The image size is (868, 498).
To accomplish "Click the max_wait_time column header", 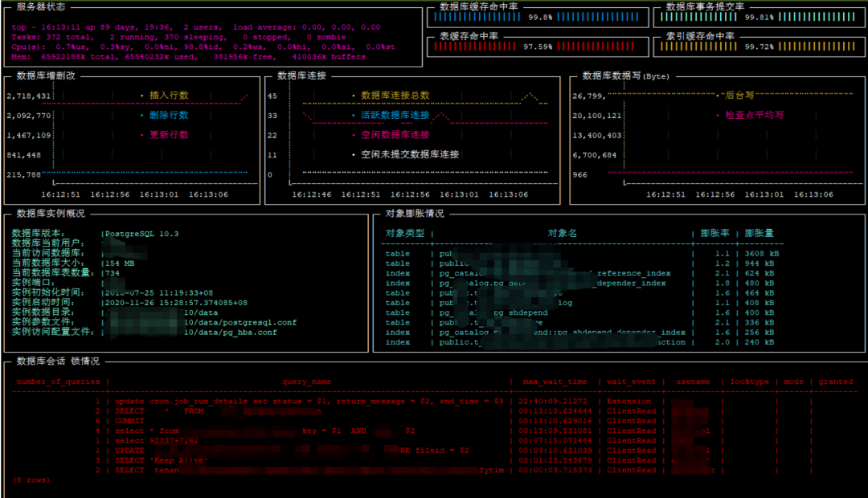I will click(x=555, y=382).
